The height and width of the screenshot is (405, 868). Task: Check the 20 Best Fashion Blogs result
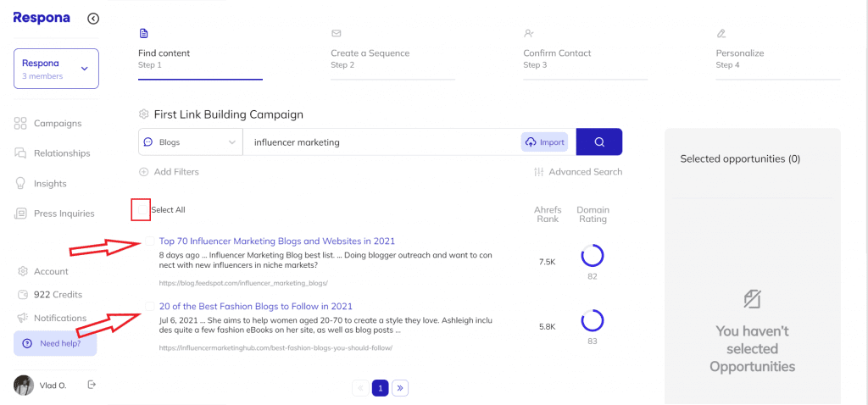[149, 306]
